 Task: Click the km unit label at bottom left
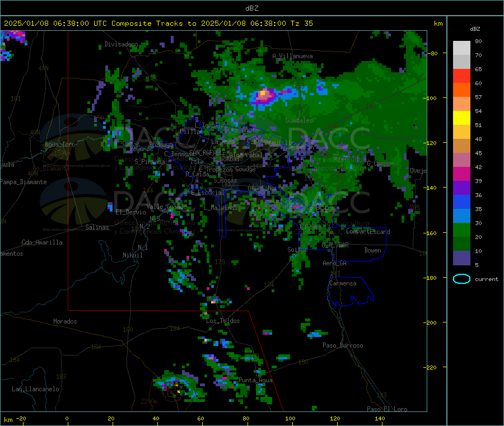(x=8, y=420)
